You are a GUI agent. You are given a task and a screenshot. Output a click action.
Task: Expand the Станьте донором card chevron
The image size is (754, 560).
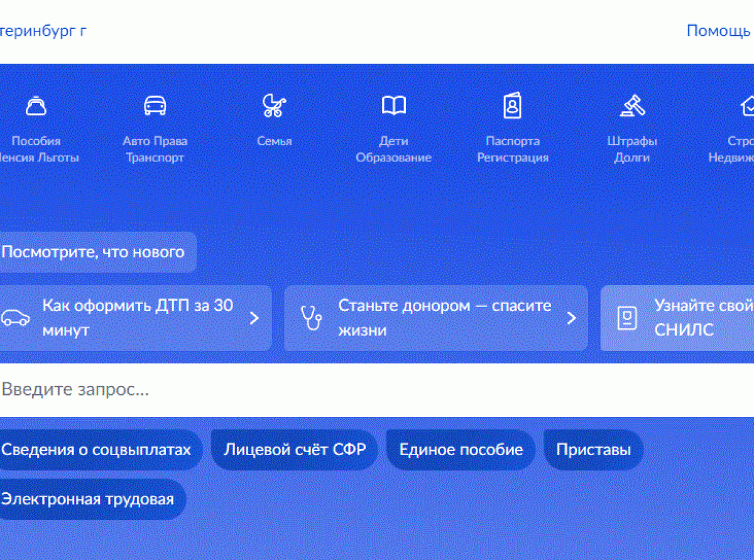pyautogui.click(x=571, y=318)
